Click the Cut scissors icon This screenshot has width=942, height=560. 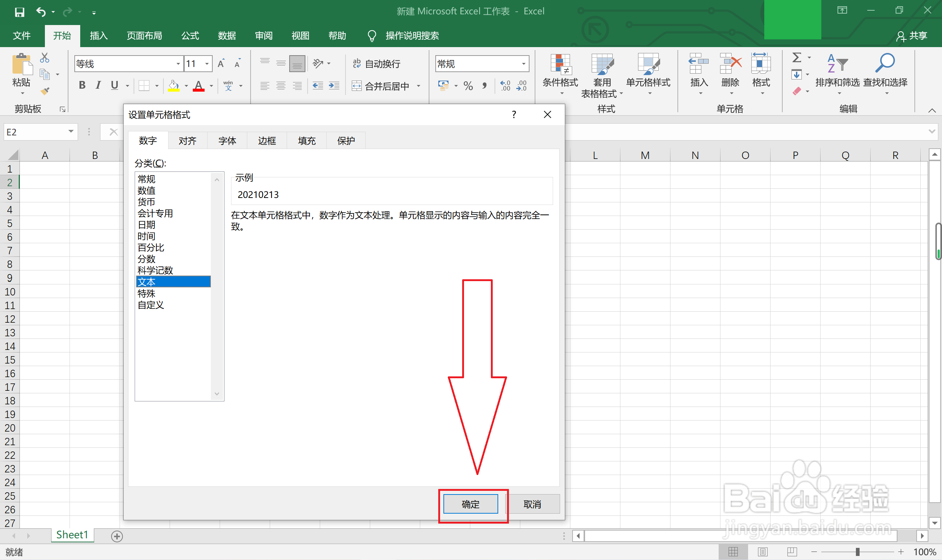point(45,58)
